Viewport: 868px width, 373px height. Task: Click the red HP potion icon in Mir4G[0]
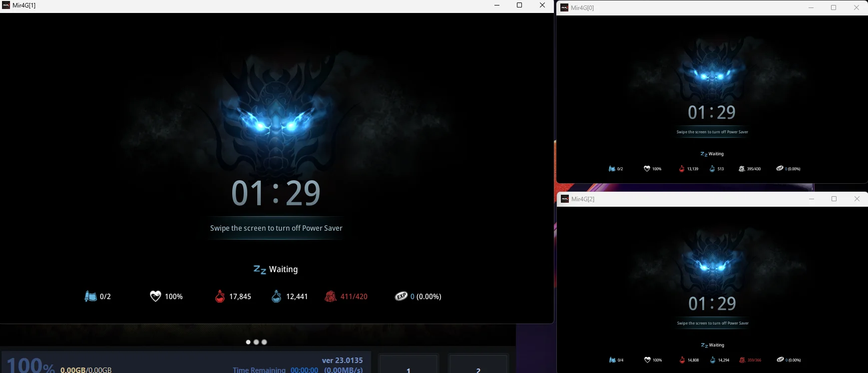(682, 169)
